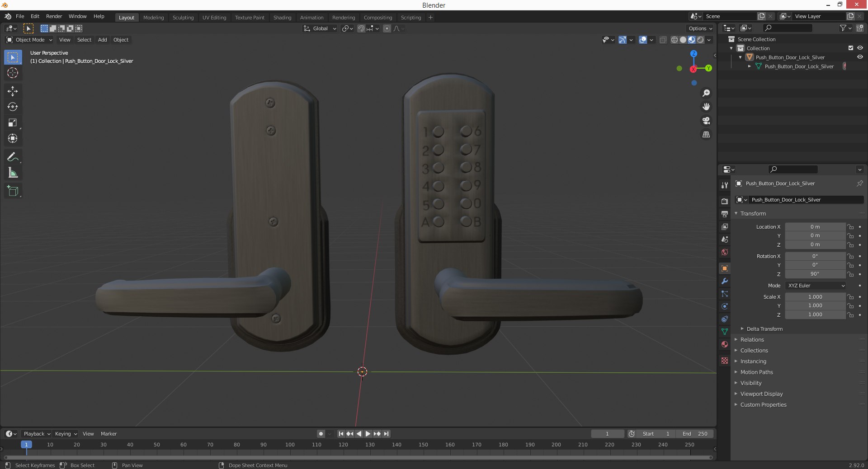The height and width of the screenshot is (469, 868).
Task: Activate the Rotate tool
Action: click(x=13, y=107)
